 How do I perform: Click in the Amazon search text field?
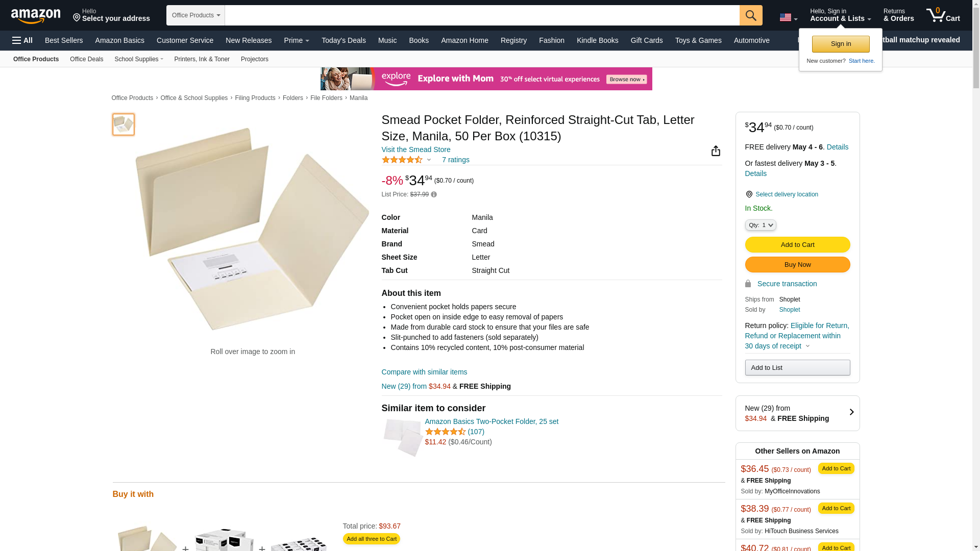click(482, 15)
